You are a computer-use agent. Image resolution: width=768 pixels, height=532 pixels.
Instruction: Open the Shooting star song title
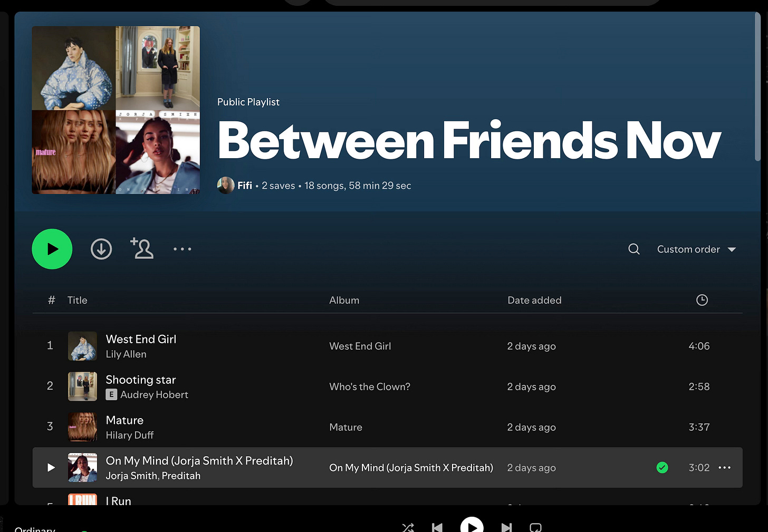click(141, 380)
